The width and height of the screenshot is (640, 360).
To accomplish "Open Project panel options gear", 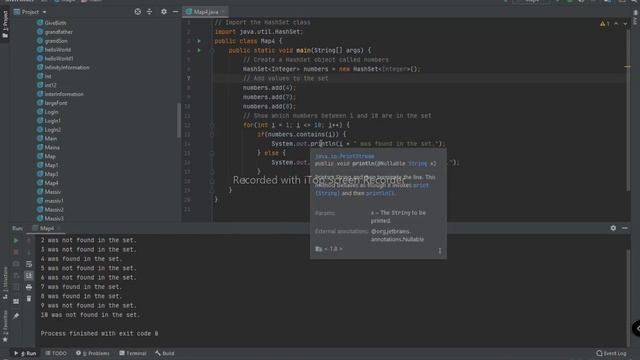I will pos(164,12).
